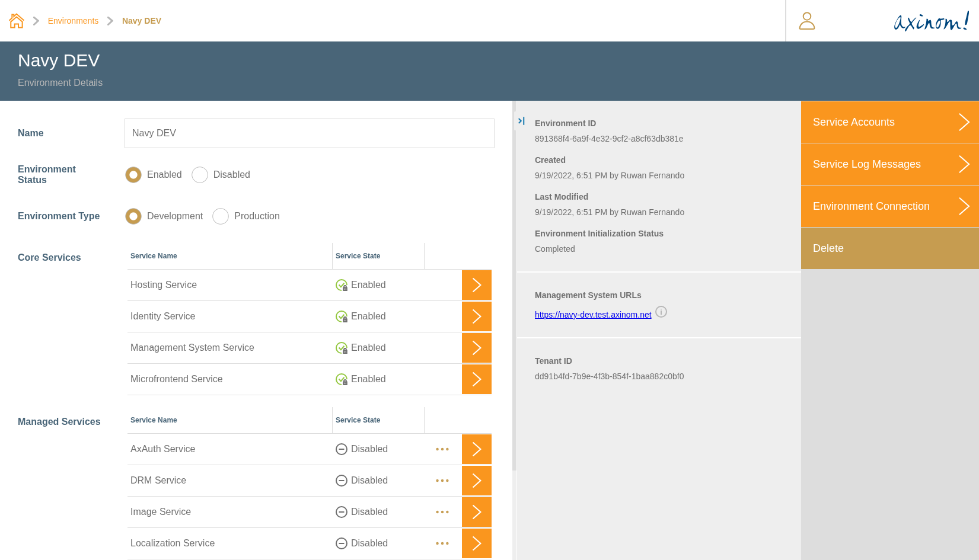
Task: Navigate to Environments breadcrumb
Action: (x=73, y=21)
